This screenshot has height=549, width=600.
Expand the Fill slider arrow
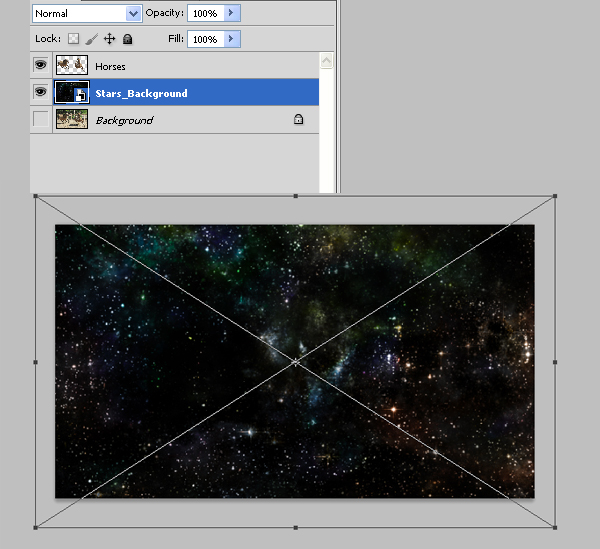tap(232, 39)
